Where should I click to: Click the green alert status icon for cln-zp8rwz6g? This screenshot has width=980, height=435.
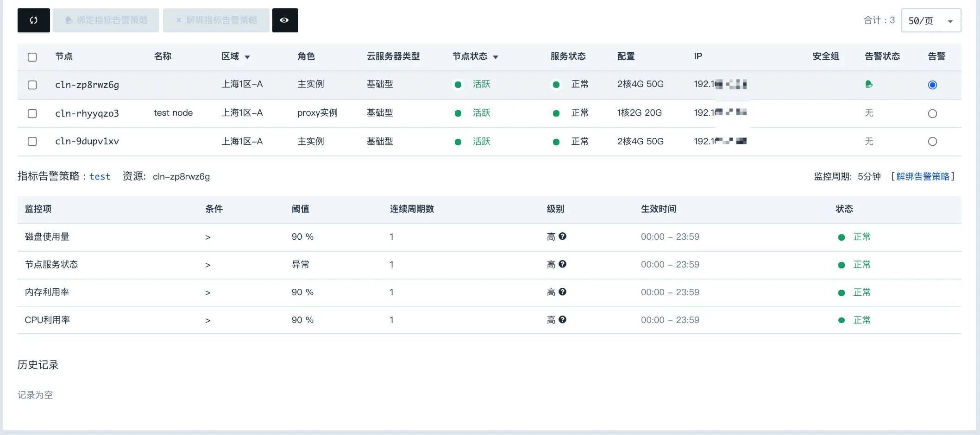[x=870, y=85]
